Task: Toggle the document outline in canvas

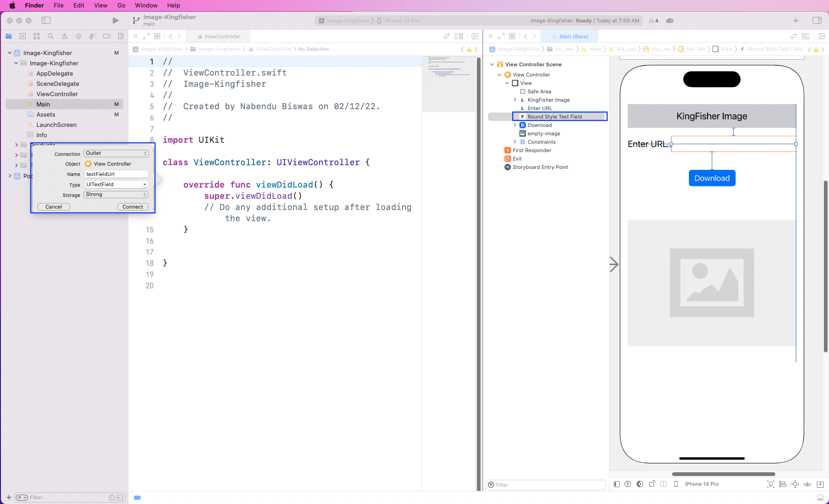Action: click(616, 484)
